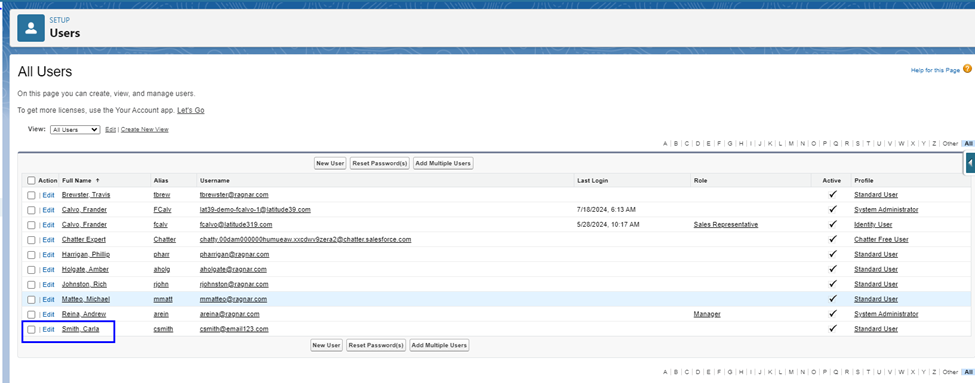Open the View dropdown showing All Users
This screenshot has width=975, height=383.
[x=75, y=129]
